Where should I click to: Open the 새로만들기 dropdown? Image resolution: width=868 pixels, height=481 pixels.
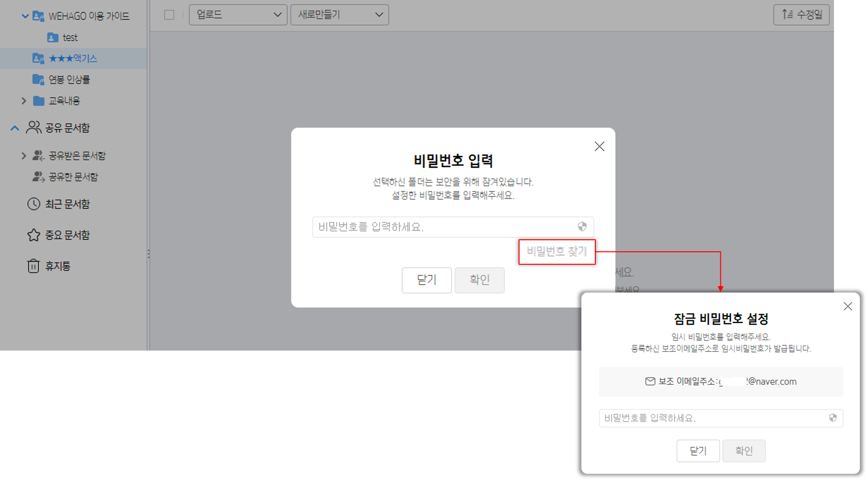pos(339,15)
